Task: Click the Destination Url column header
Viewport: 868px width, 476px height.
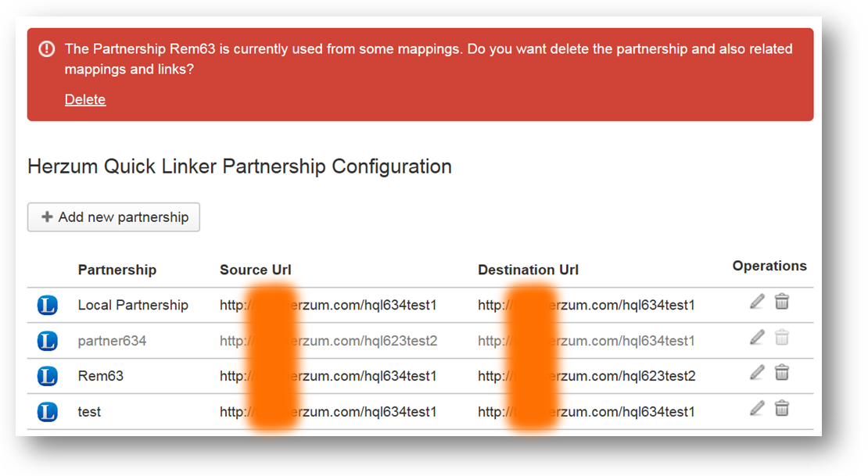Action: point(529,270)
